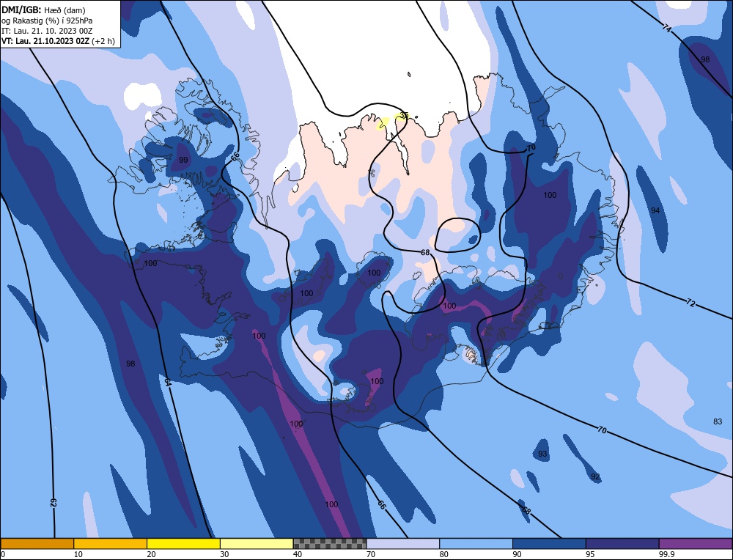Select the "IT: Lau. 21. 10. 2023 00Z" line
The height and width of the screenshot is (560, 733).
47,31
